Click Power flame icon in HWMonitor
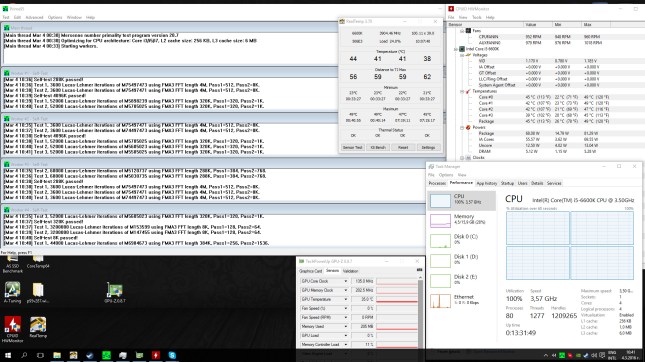The width and height of the screenshot is (645, 362). [x=468, y=128]
